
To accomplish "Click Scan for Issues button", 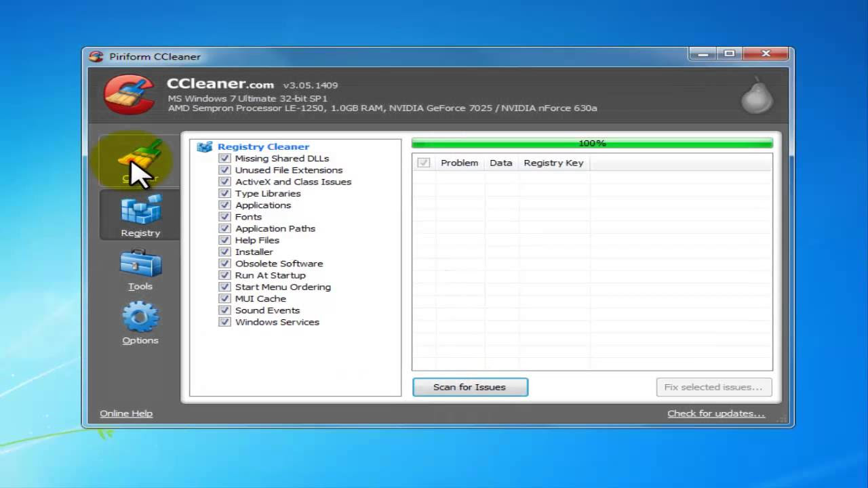I will click(470, 387).
